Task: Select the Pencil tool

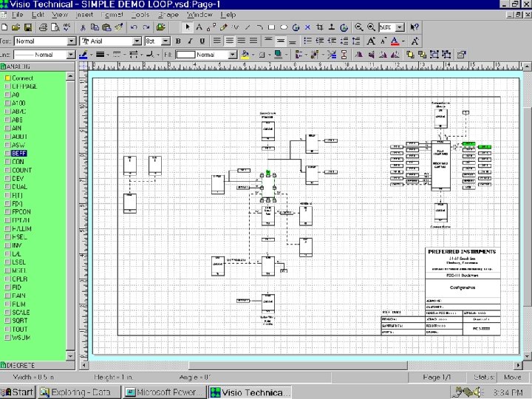Action: [224, 27]
